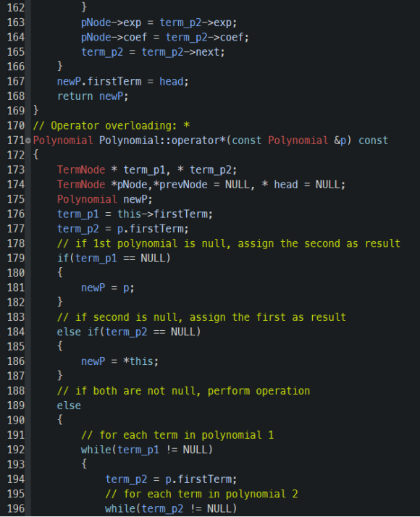Place cursor on 'return newP;' statement
420x517 pixels.
(x=93, y=96)
